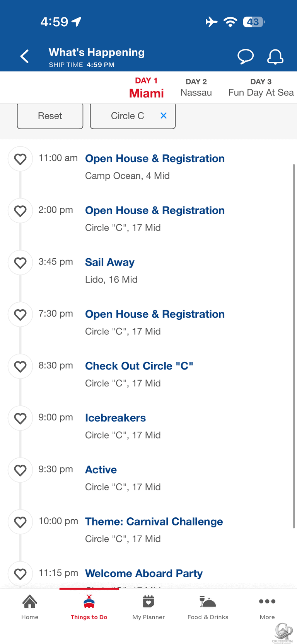The height and width of the screenshot is (644, 297).
Task: Open the chat messages bubble icon
Action: (x=246, y=56)
